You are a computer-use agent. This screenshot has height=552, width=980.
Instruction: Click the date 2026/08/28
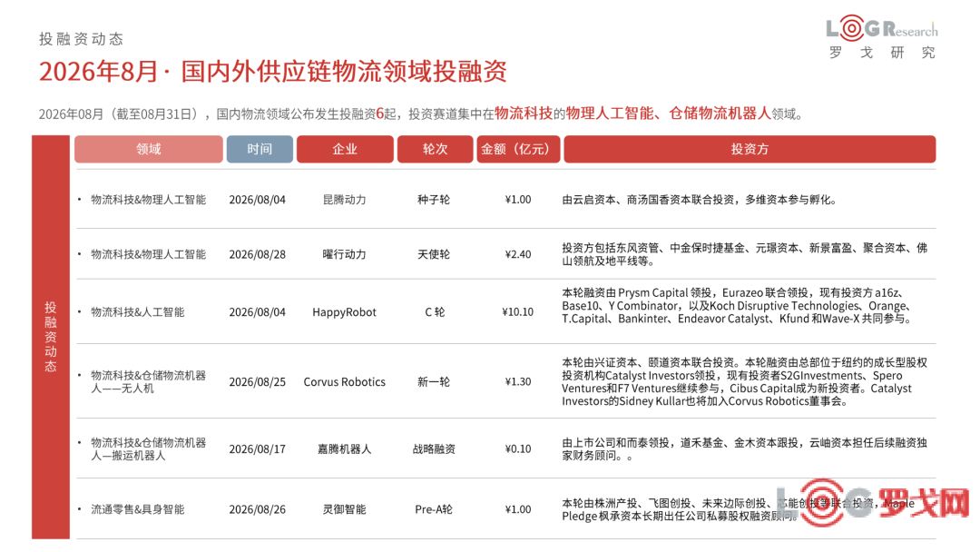tap(258, 254)
